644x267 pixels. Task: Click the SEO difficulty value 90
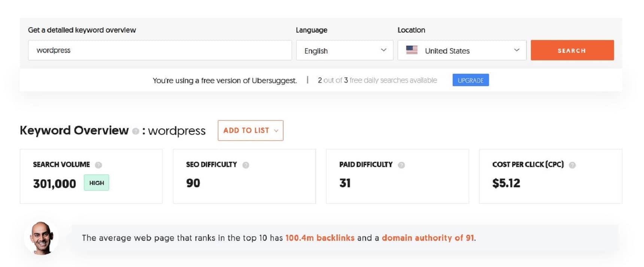pyautogui.click(x=193, y=183)
